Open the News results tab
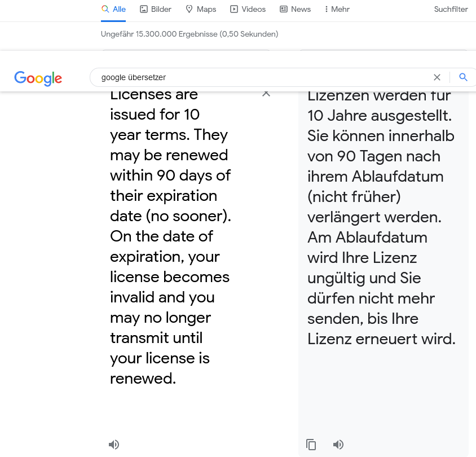Image resolution: width=476 pixels, height=457 pixels. pos(295,9)
